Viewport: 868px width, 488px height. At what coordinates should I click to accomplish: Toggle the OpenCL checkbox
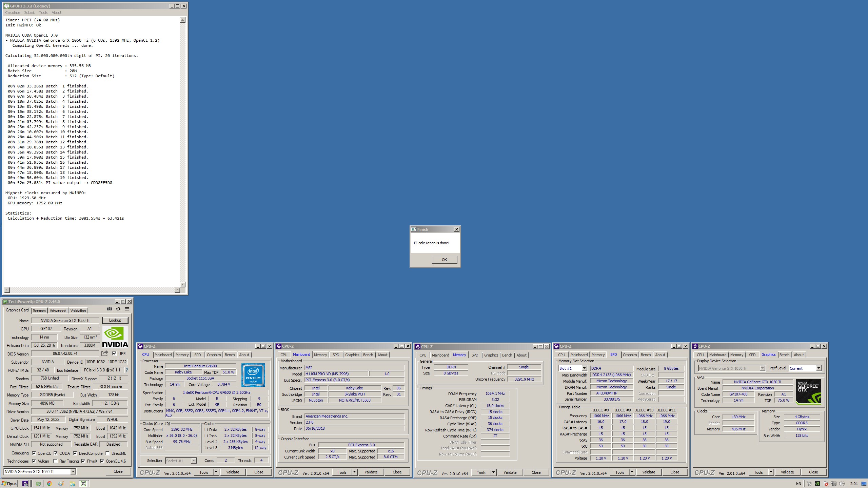pos(34,453)
